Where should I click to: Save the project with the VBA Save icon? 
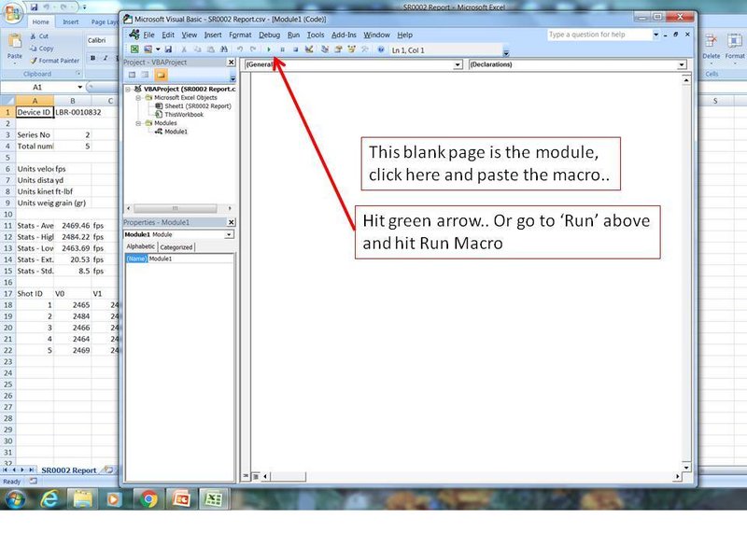coord(168,49)
